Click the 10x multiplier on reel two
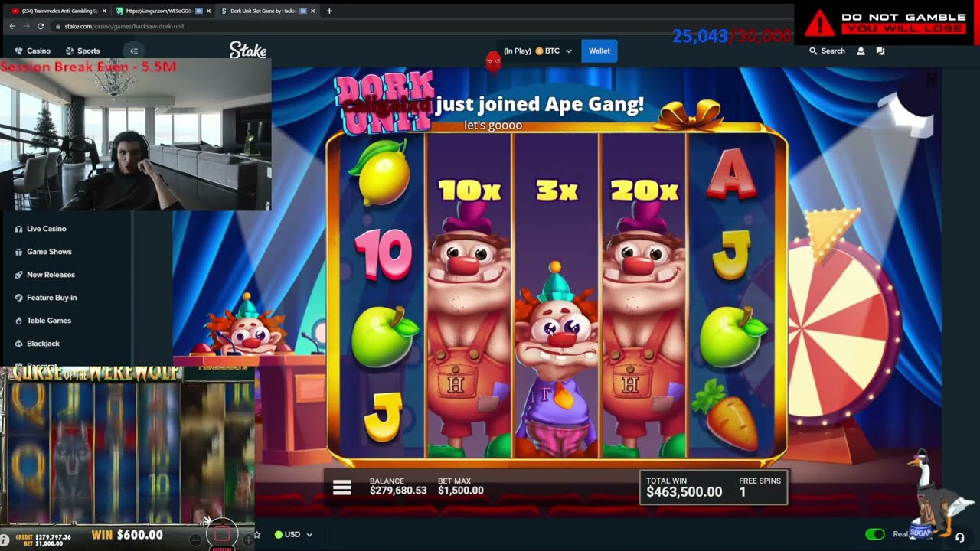This screenshot has width=980, height=551. (x=469, y=190)
